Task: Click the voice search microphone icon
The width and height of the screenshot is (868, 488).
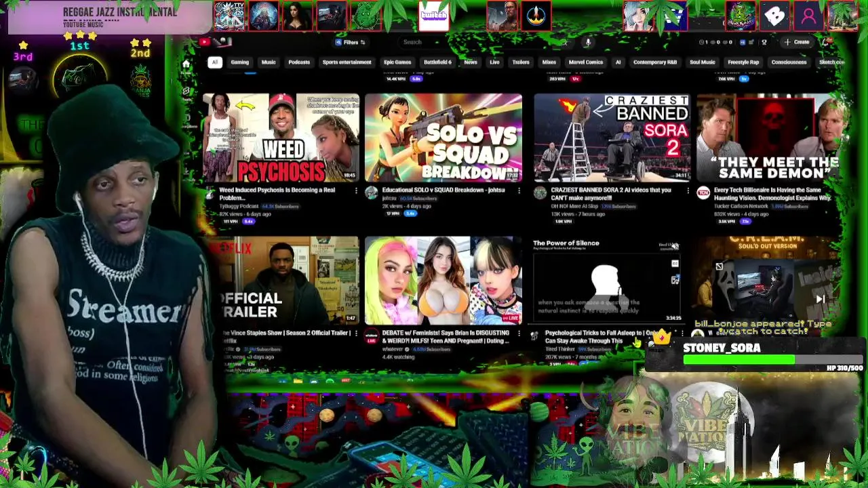Action: tap(588, 42)
